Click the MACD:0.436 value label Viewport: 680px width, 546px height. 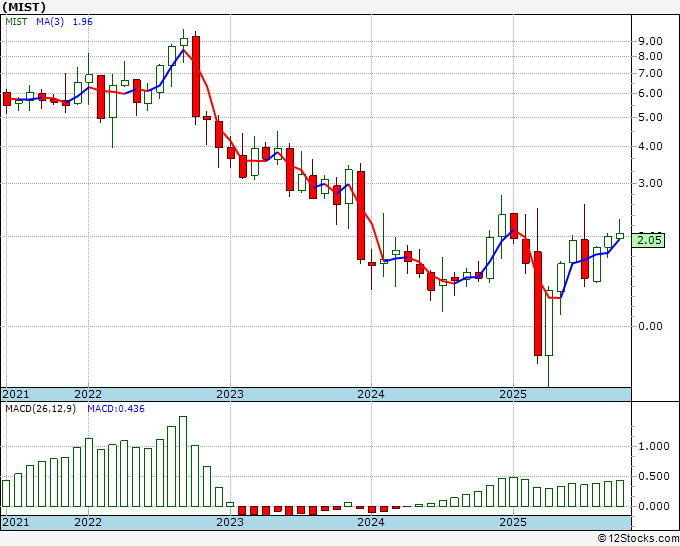[x=116, y=409]
